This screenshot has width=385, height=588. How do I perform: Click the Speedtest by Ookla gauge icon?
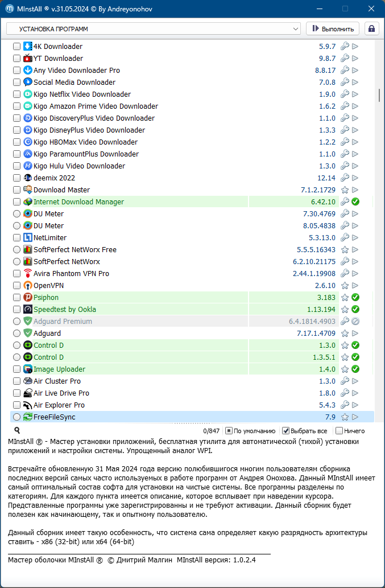[28, 310]
